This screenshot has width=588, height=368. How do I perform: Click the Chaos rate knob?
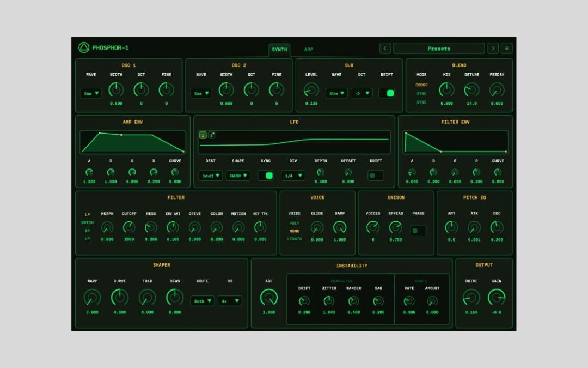pyautogui.click(x=409, y=301)
